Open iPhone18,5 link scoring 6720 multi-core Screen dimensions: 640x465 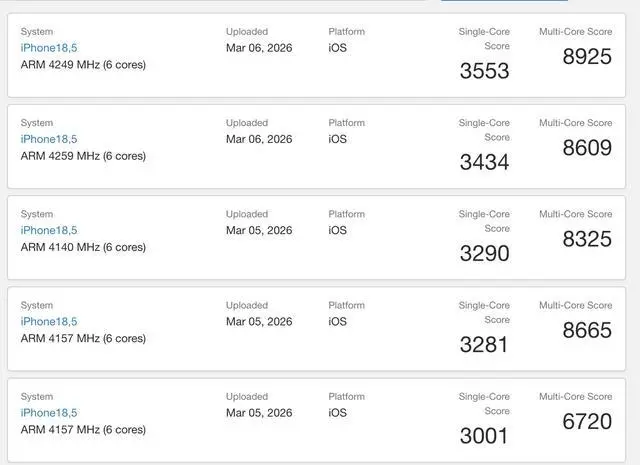(48, 413)
